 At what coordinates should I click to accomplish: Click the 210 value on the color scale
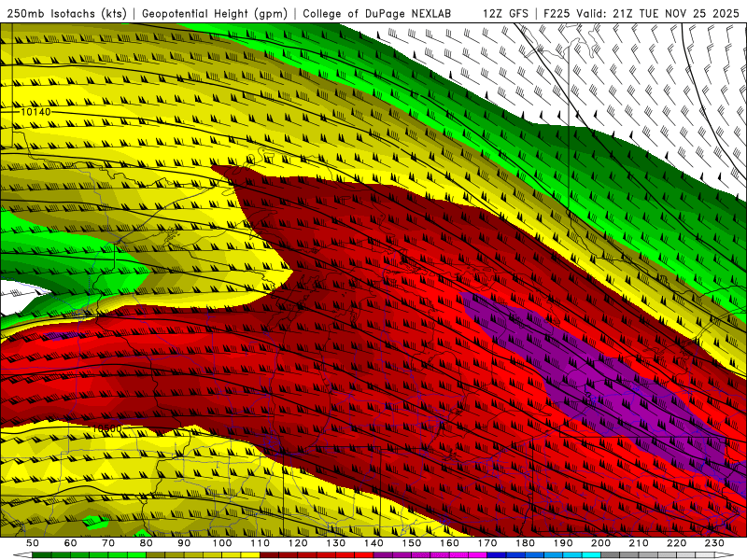639,543
